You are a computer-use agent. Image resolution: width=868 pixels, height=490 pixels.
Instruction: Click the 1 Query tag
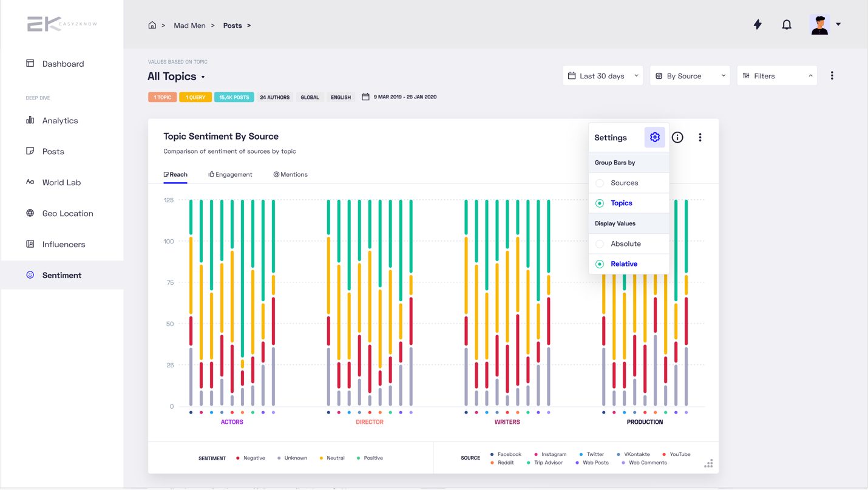[x=195, y=97]
